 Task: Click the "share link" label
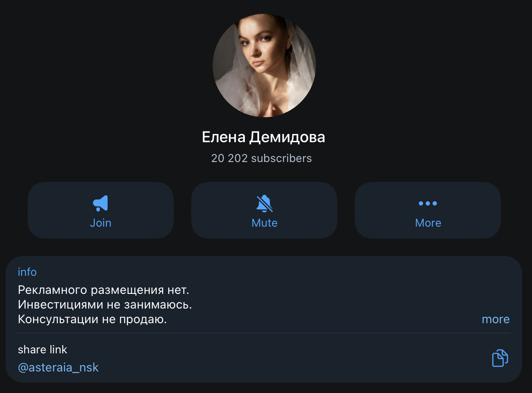pyautogui.click(x=43, y=349)
